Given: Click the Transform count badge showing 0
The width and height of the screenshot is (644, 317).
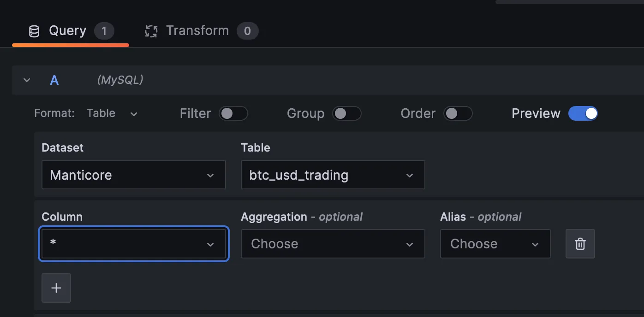Looking at the screenshot, I should coord(248,31).
